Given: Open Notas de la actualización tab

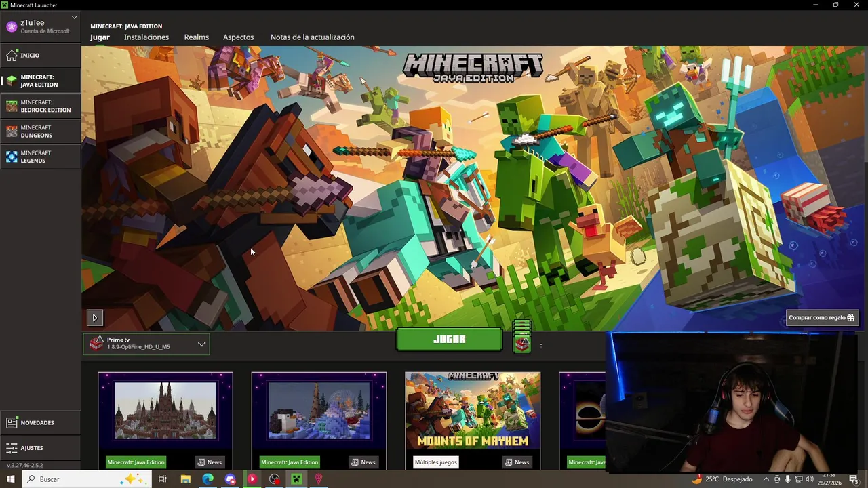Looking at the screenshot, I should click(313, 37).
